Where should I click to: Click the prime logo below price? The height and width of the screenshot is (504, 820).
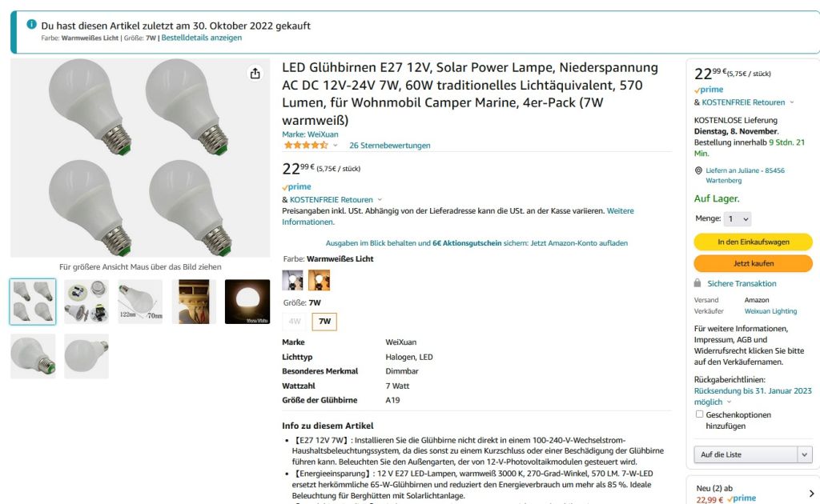[296, 186]
